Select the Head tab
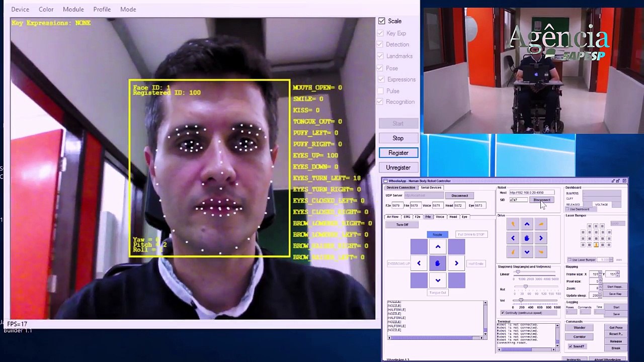Screen dimensions: 644x362 tap(453, 217)
